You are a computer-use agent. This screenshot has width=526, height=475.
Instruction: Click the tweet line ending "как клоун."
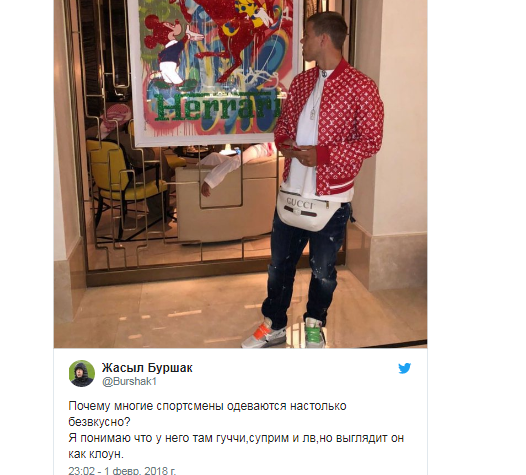click(96, 454)
